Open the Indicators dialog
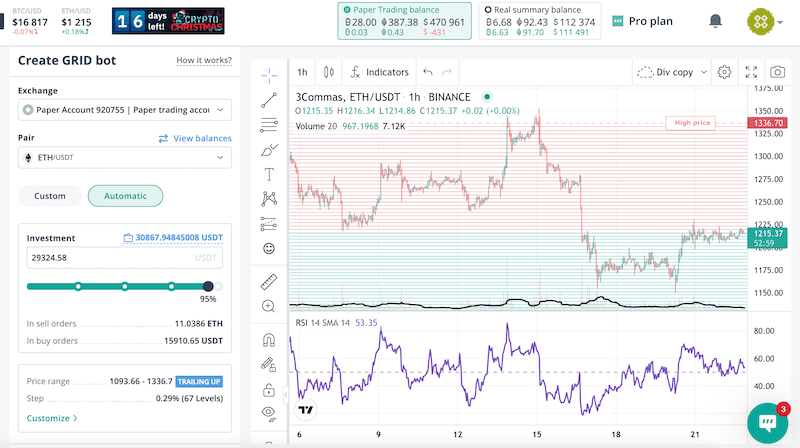Image resolution: width=800 pixels, height=448 pixels. (x=380, y=72)
